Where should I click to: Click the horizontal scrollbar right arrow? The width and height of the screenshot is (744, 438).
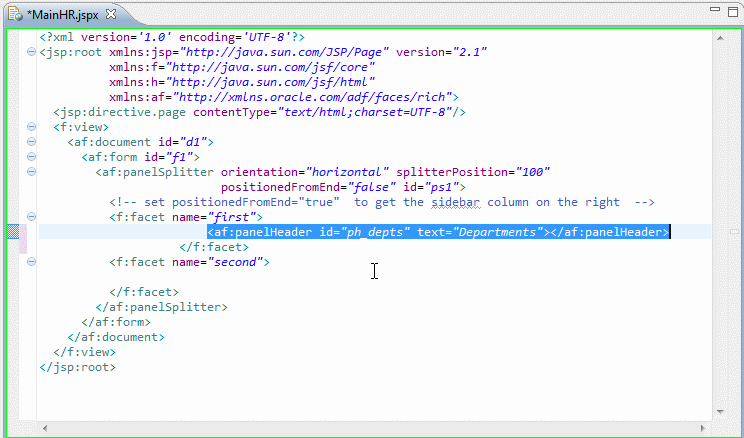coord(704,428)
